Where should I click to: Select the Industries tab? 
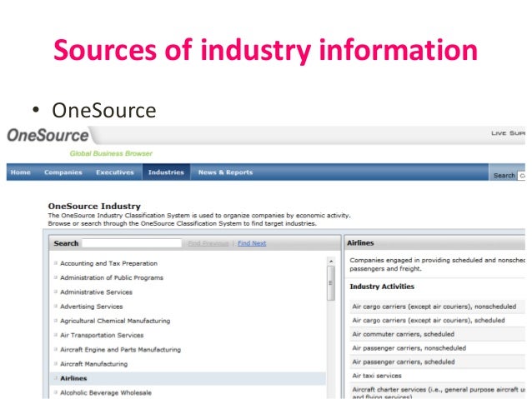166,172
